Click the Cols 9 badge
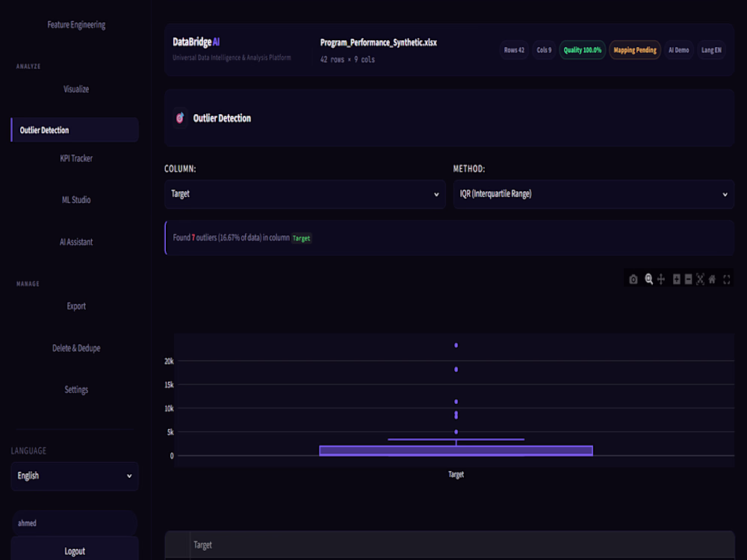747x560 pixels. coord(544,50)
